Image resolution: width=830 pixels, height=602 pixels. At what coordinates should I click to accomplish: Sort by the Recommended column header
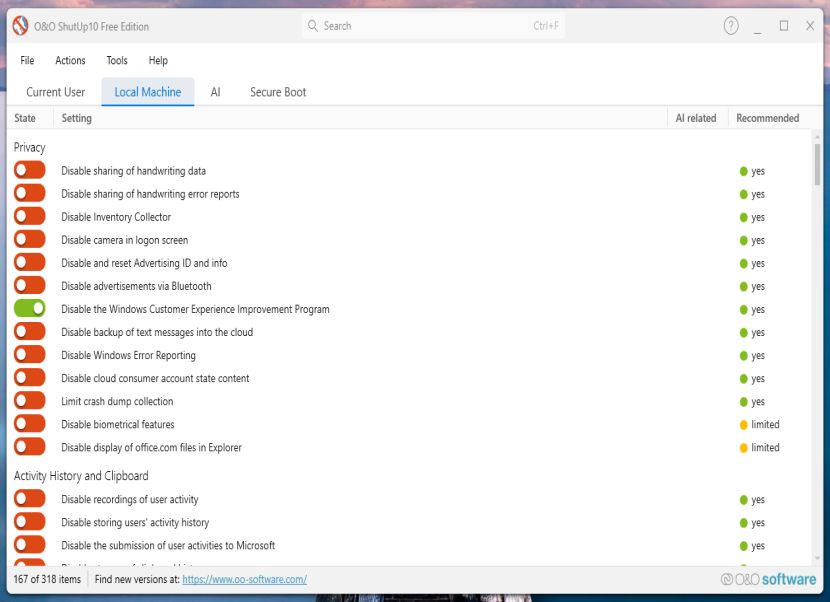pyautogui.click(x=768, y=118)
